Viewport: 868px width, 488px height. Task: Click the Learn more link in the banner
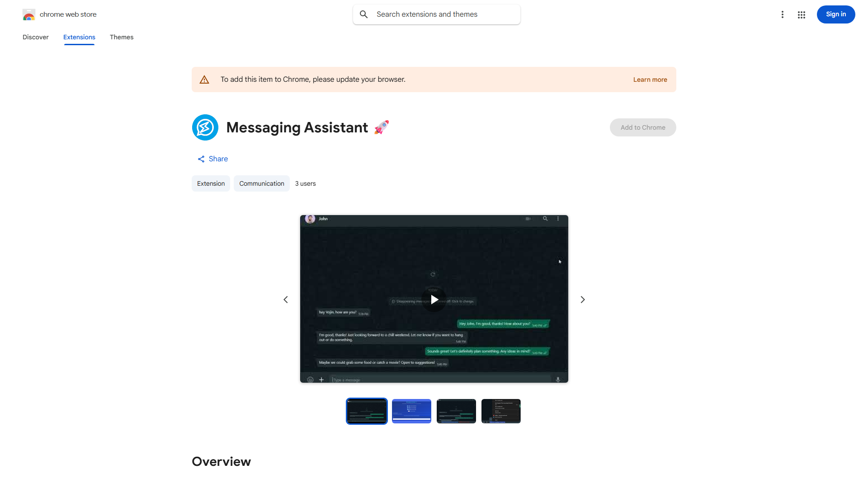[x=650, y=80]
